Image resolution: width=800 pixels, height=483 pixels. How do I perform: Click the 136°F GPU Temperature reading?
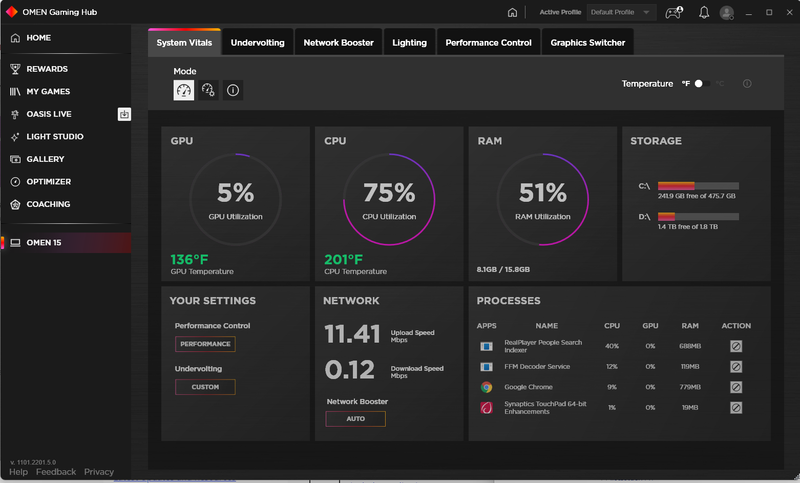coord(189,260)
